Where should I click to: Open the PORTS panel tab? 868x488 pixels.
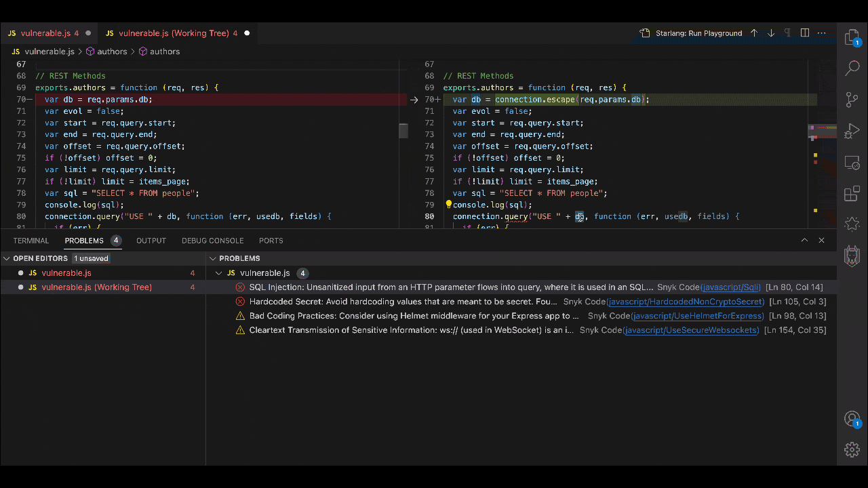tap(271, 241)
